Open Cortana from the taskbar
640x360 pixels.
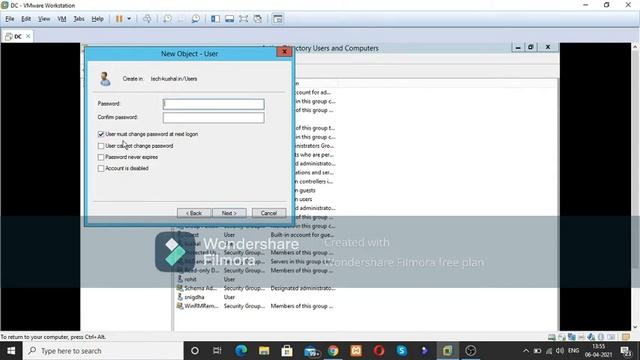pyautogui.click(x=195, y=351)
